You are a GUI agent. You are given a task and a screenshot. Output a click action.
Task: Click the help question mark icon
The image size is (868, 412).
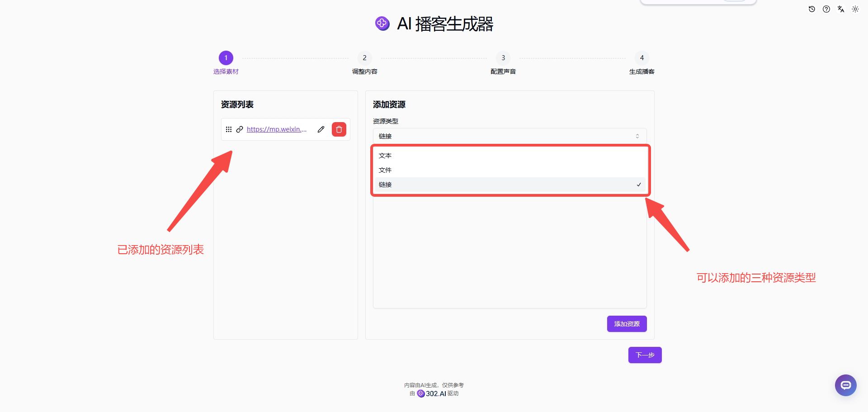(x=826, y=9)
